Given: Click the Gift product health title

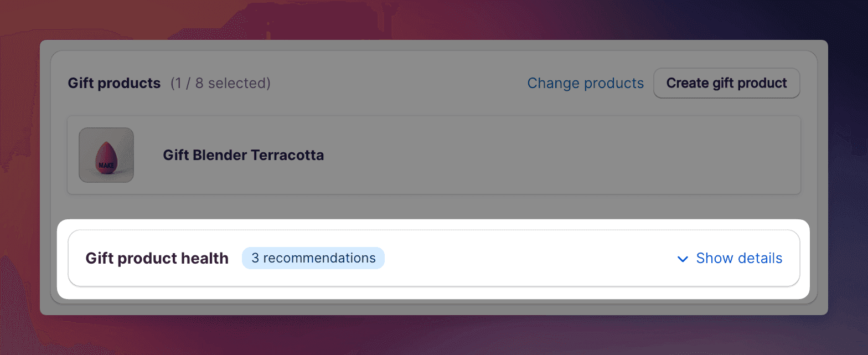Looking at the screenshot, I should (157, 258).
